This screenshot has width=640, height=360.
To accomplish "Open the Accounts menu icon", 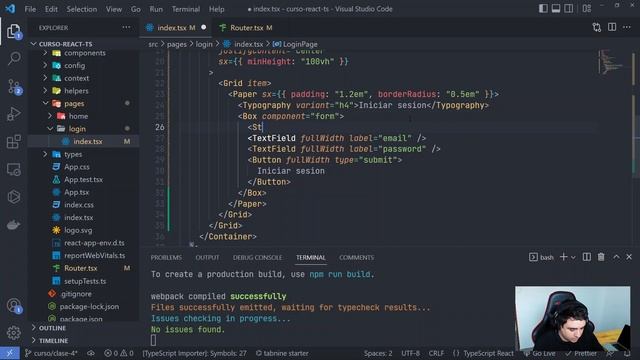I will tap(14, 305).
